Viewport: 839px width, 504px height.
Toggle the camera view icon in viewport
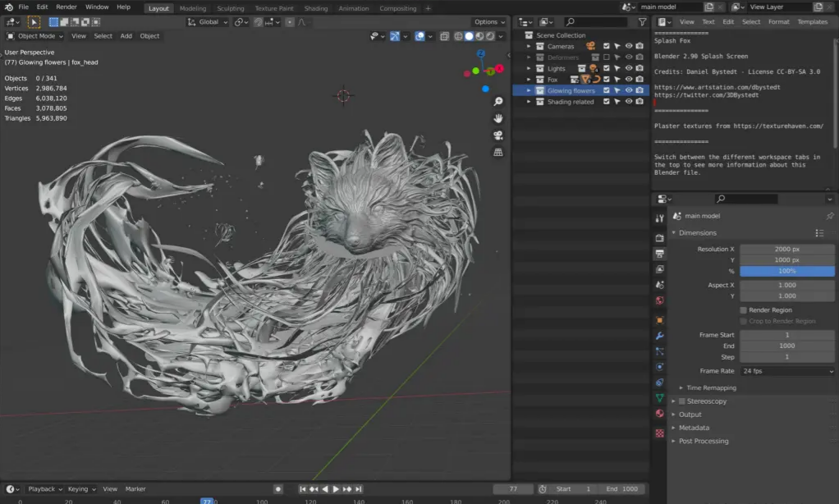click(498, 135)
